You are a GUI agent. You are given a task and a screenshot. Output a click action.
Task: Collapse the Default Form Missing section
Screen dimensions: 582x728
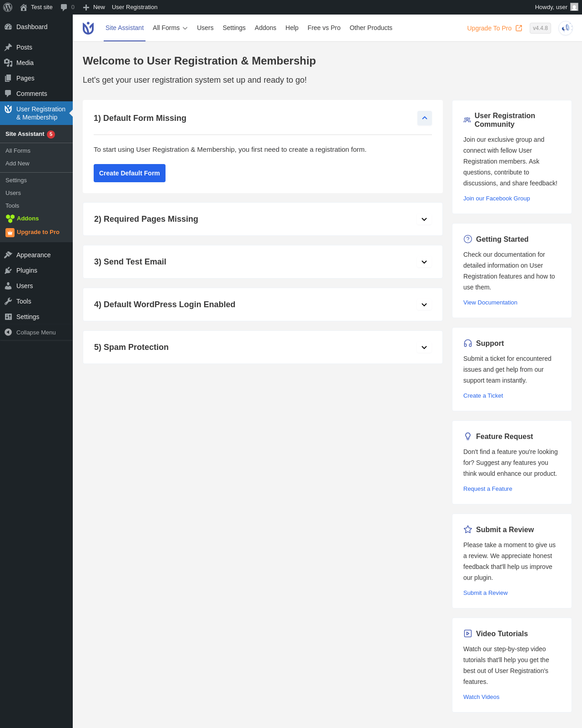[x=425, y=118]
